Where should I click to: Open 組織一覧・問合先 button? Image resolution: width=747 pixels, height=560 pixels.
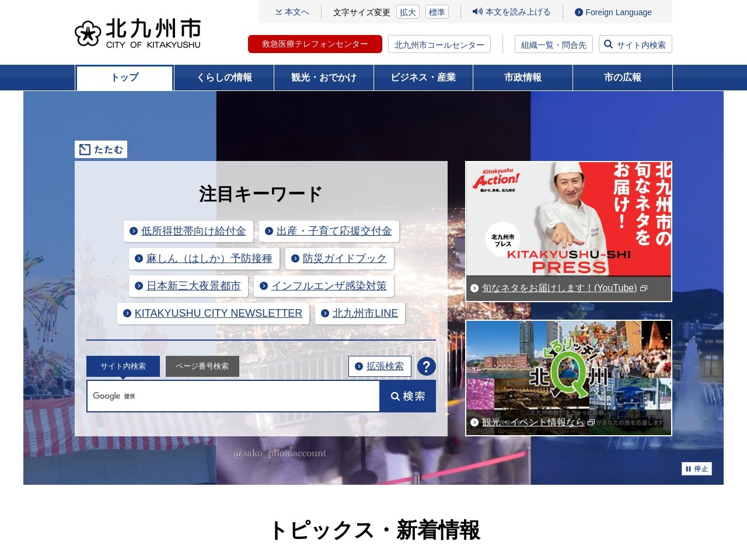[x=554, y=44]
